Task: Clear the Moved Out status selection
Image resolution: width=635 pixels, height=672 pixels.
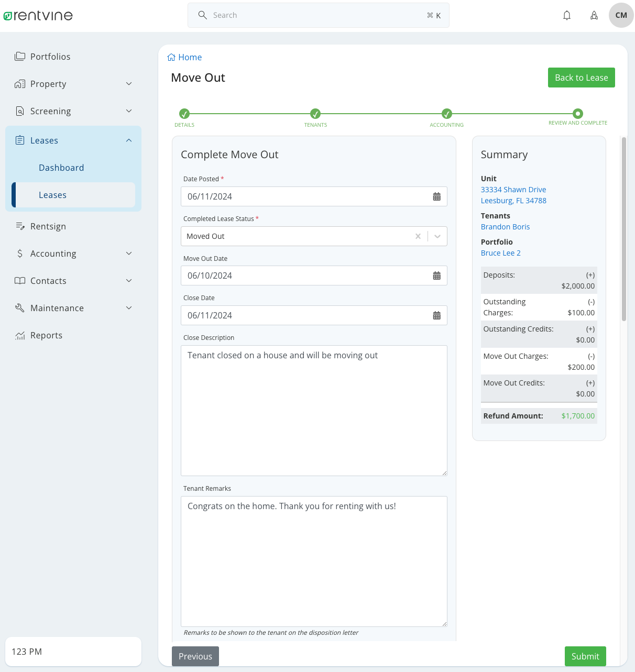Action: [418, 236]
